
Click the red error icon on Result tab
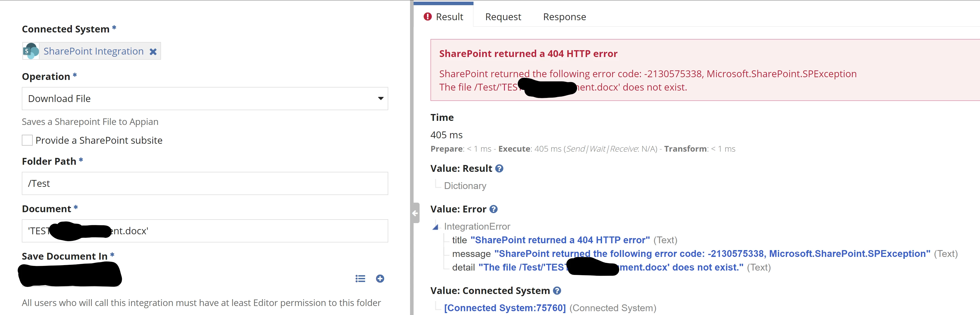coord(427,17)
